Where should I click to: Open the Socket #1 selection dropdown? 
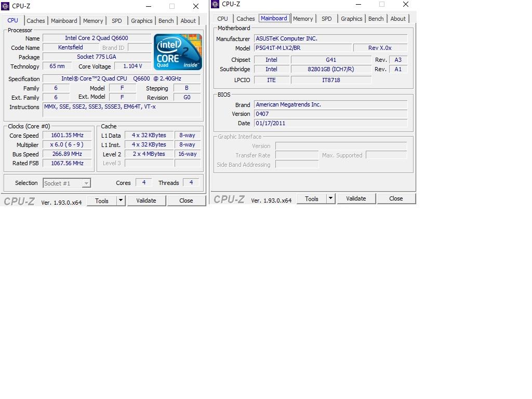pyautogui.click(x=67, y=183)
